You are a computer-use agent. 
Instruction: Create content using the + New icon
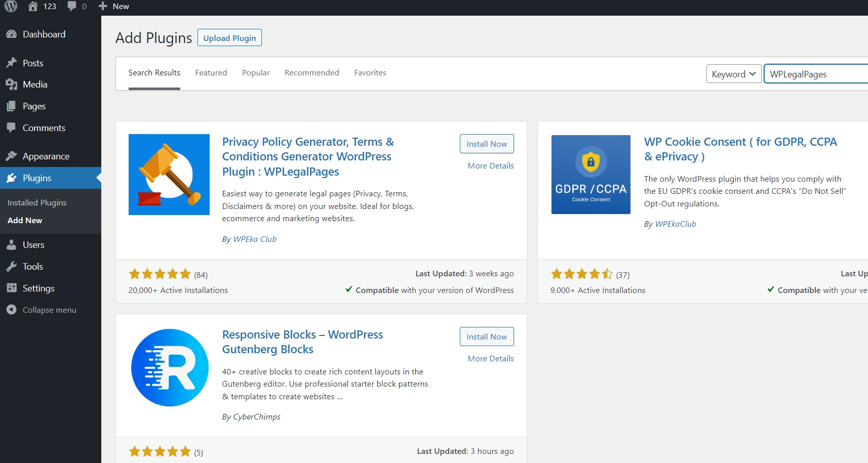click(113, 7)
